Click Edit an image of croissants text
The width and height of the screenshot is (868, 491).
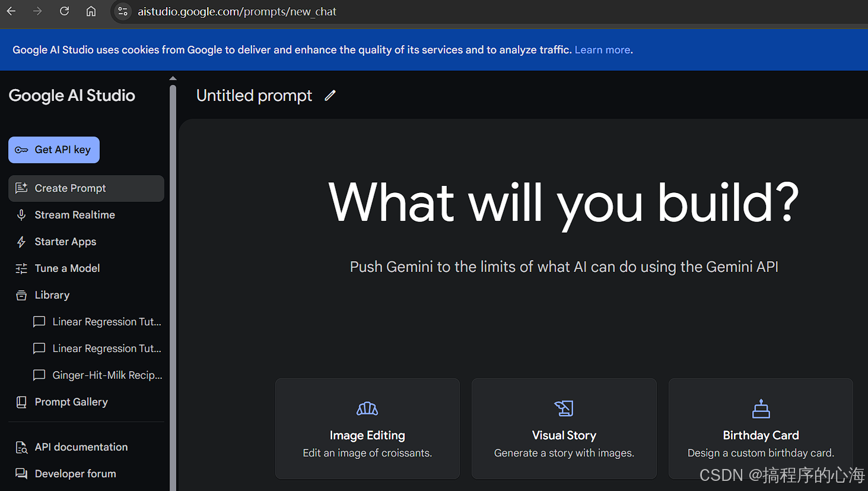point(367,453)
